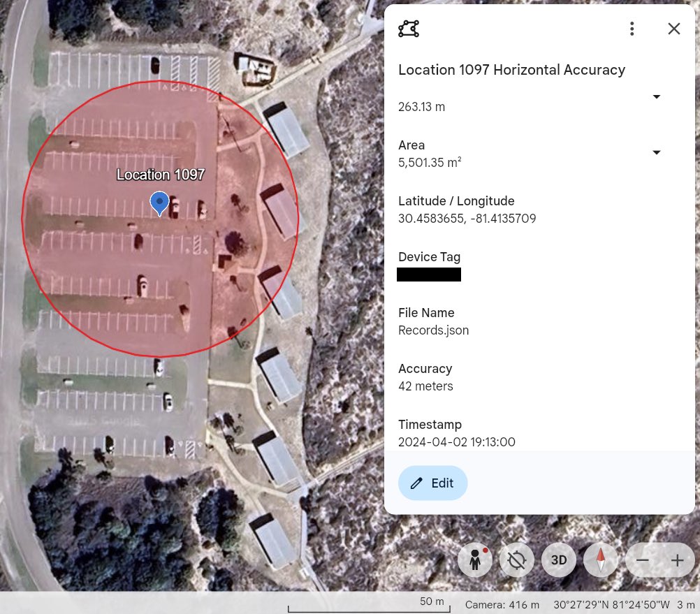Click the crossed-out My Location icon
The image size is (700, 614).
tap(516, 560)
